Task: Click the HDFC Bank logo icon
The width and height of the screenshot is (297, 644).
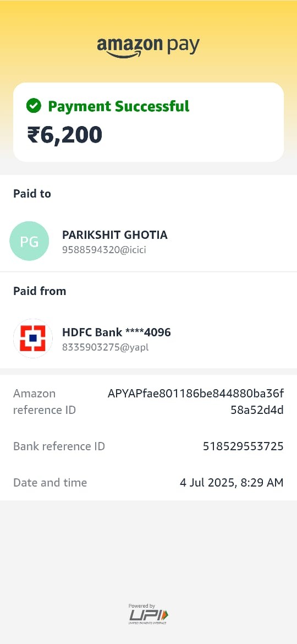Action: [x=33, y=339]
